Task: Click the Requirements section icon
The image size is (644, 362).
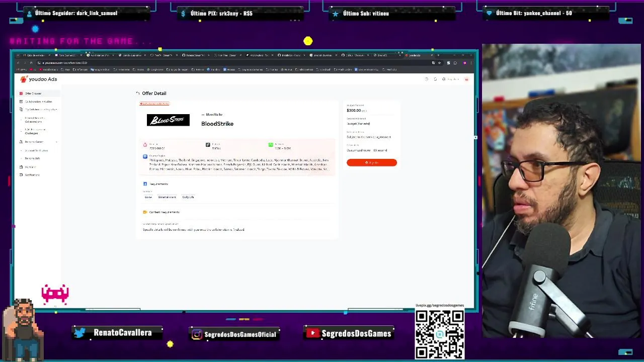Action: (x=145, y=184)
